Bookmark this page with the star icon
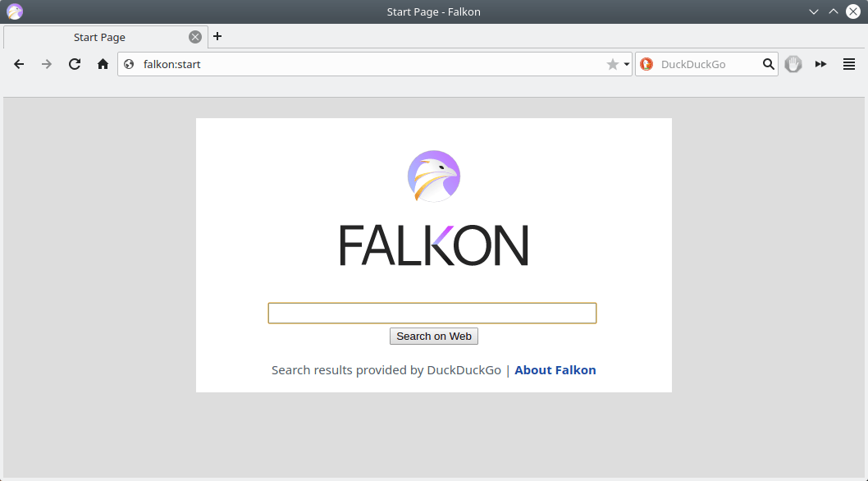This screenshot has width=868, height=481. click(x=612, y=64)
